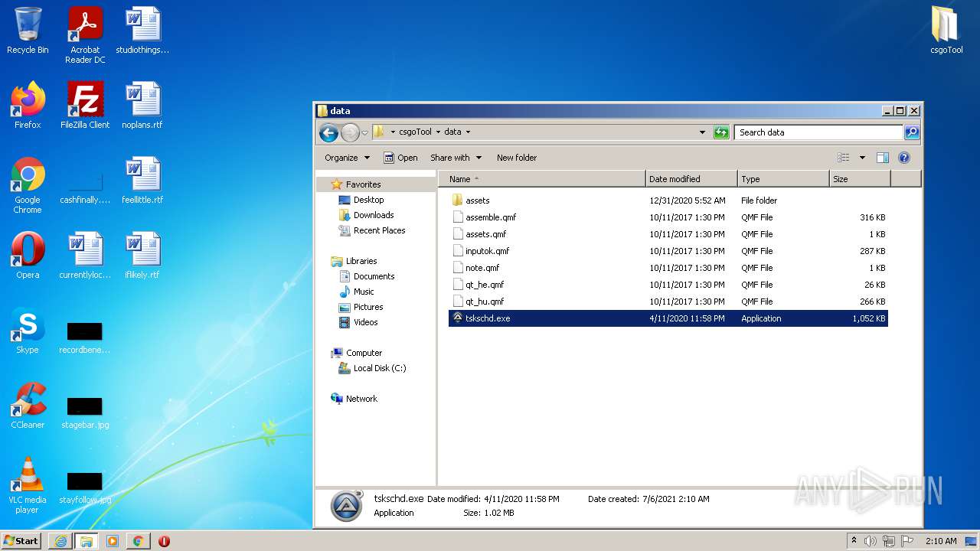The image size is (980, 551).
Task: Expand csgoTool breadcrumb arrow
Action: (x=439, y=132)
